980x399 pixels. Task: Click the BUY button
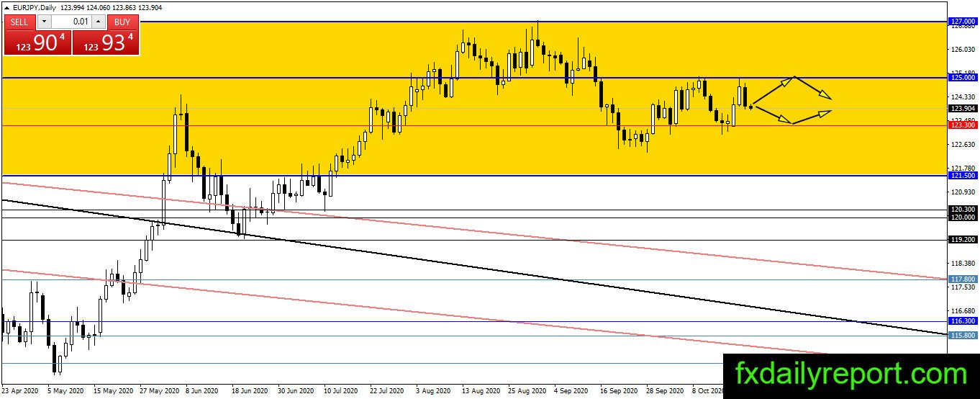[x=122, y=22]
